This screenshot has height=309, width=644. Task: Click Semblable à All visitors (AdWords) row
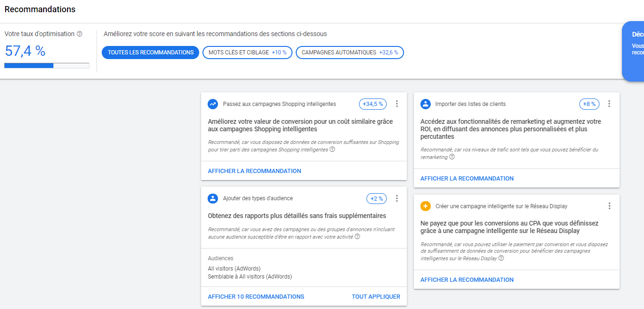[250, 277]
